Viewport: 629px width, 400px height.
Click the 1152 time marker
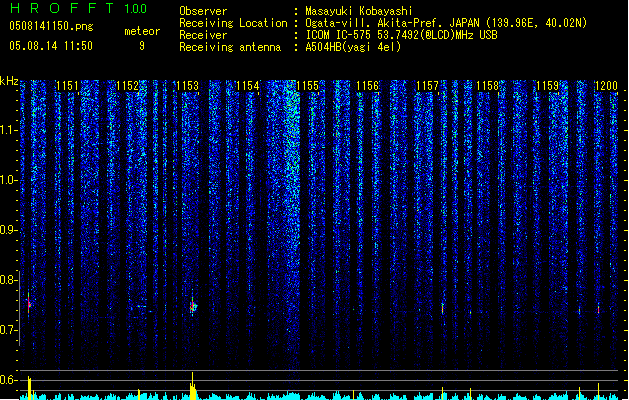point(127,86)
